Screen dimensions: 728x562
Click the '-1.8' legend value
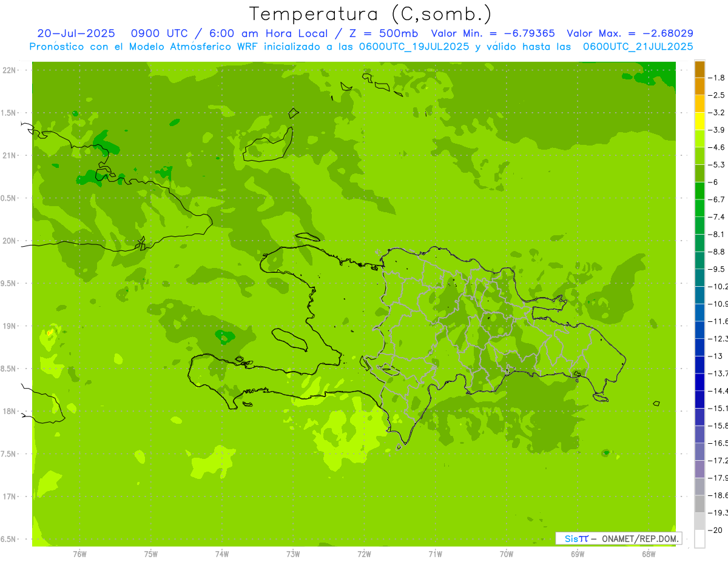[x=717, y=78]
